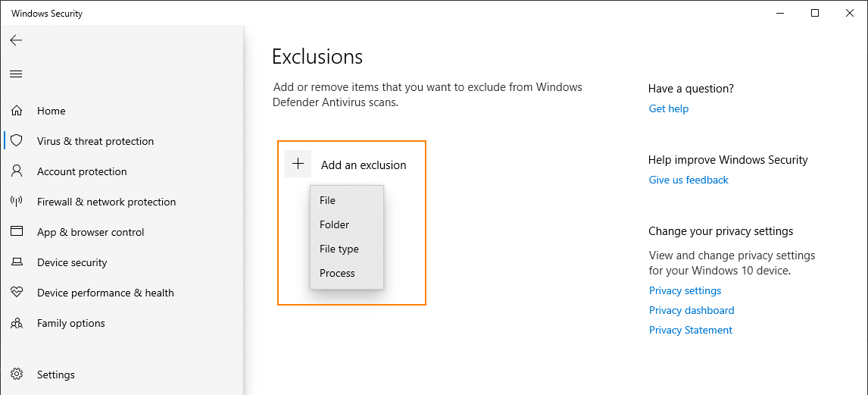The image size is (868, 395).
Task: Choose Folder in the exclusion menu
Action: pos(334,224)
